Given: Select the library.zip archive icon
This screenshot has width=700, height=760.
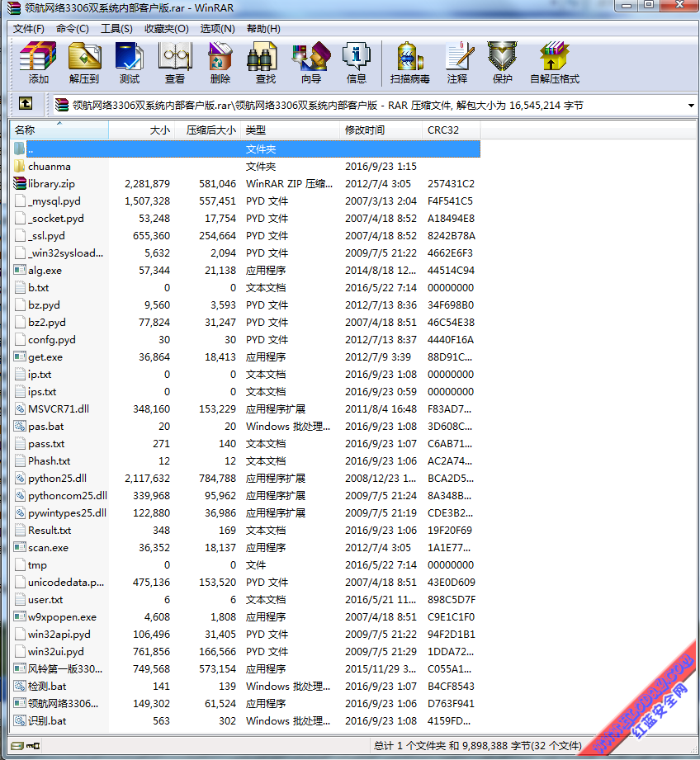Looking at the screenshot, I should coord(19,184).
